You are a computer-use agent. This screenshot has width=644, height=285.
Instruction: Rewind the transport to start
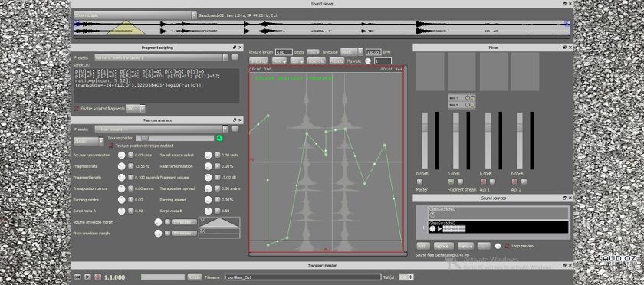point(77,277)
